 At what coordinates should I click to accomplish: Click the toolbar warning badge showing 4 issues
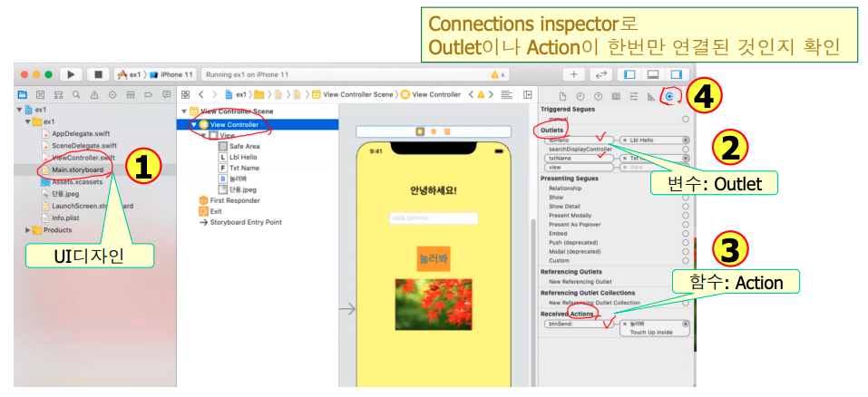coord(497,74)
